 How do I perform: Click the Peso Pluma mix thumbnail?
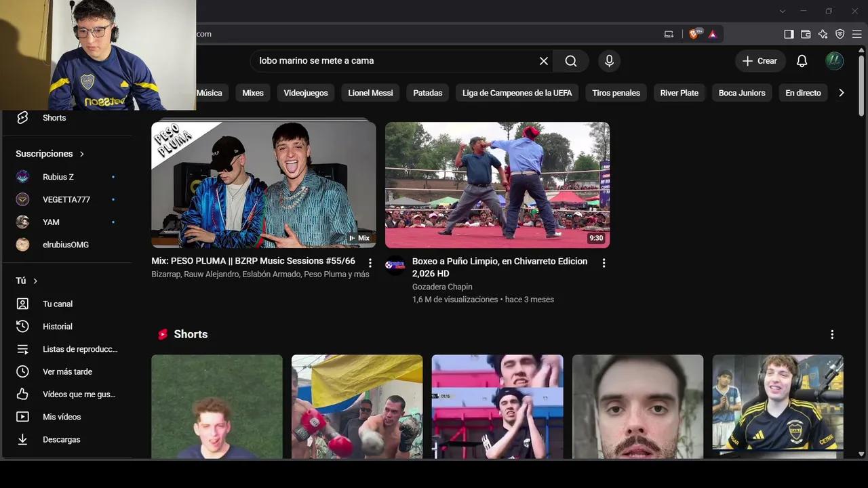tap(264, 185)
